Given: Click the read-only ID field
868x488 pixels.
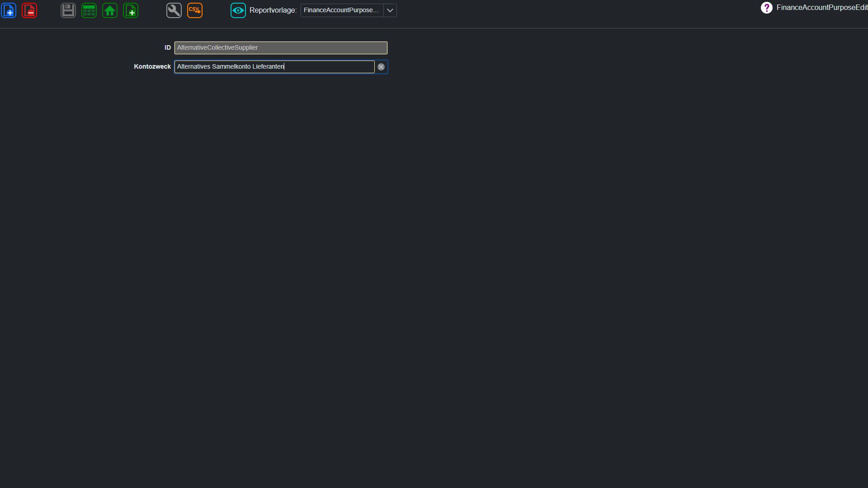Looking at the screenshot, I should coord(281,48).
